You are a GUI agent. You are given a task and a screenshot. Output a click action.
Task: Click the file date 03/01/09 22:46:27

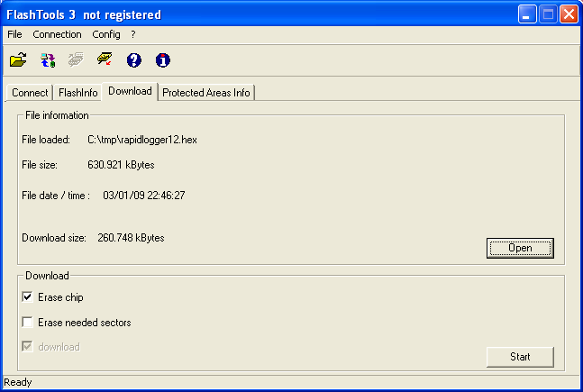coord(144,196)
